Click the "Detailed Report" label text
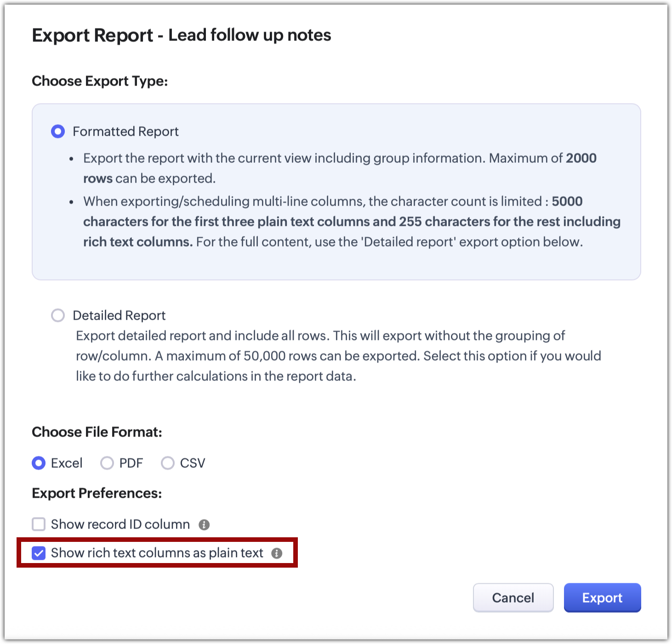Image resolution: width=672 pixels, height=644 pixels. [x=119, y=316]
